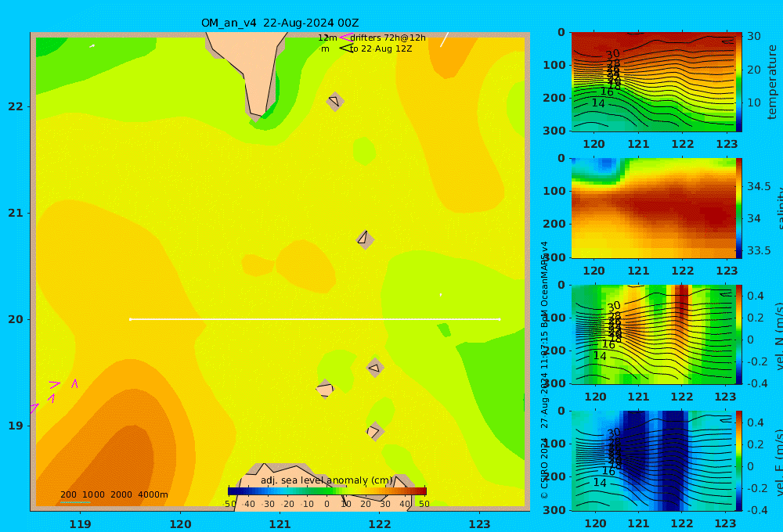
Task: Click the vel. E colorbar
Action: [739, 461]
